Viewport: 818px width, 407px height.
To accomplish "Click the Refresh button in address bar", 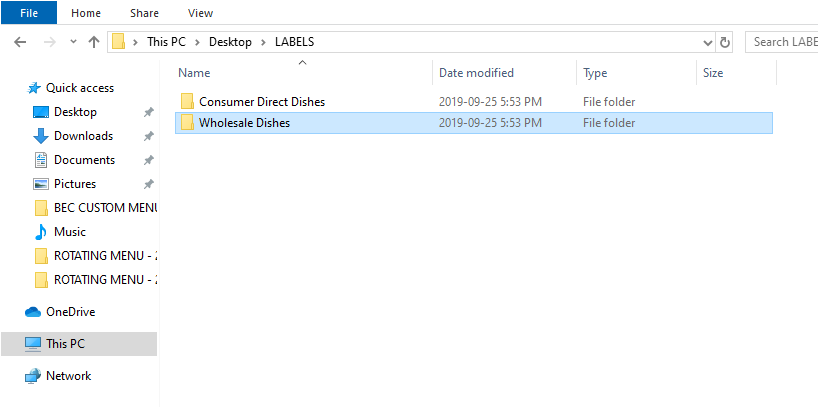I will pyautogui.click(x=725, y=42).
